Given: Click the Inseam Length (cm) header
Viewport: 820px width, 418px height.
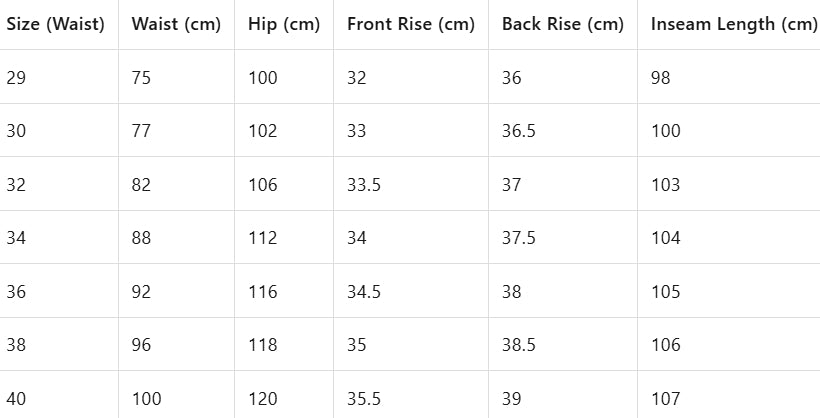Looking at the screenshot, I should (x=733, y=25).
